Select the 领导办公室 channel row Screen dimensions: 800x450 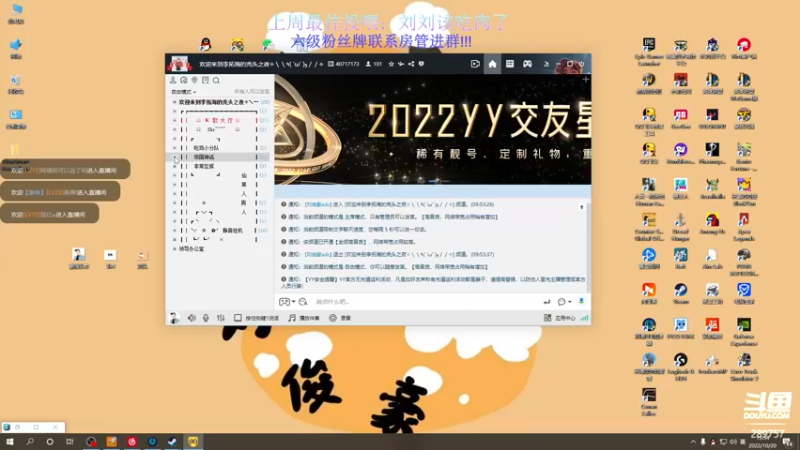[x=220, y=249]
